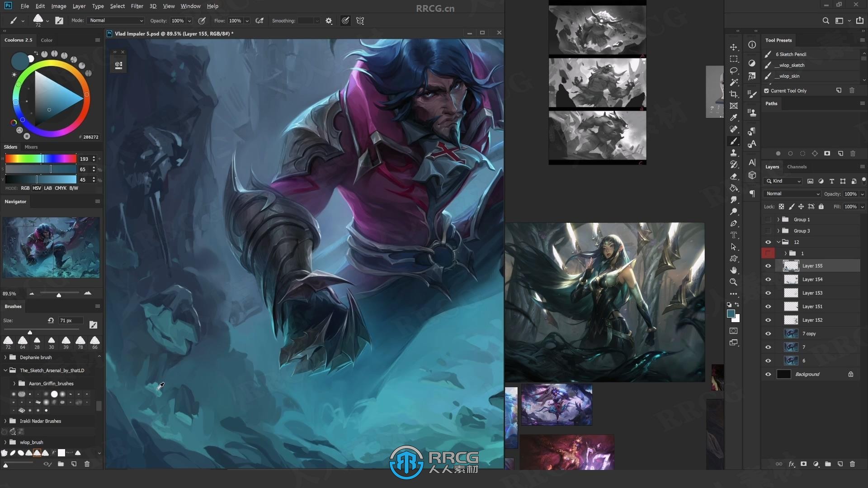The image size is (868, 488).
Task: Toggle lock all padlock in Layers panel
Action: click(x=821, y=207)
